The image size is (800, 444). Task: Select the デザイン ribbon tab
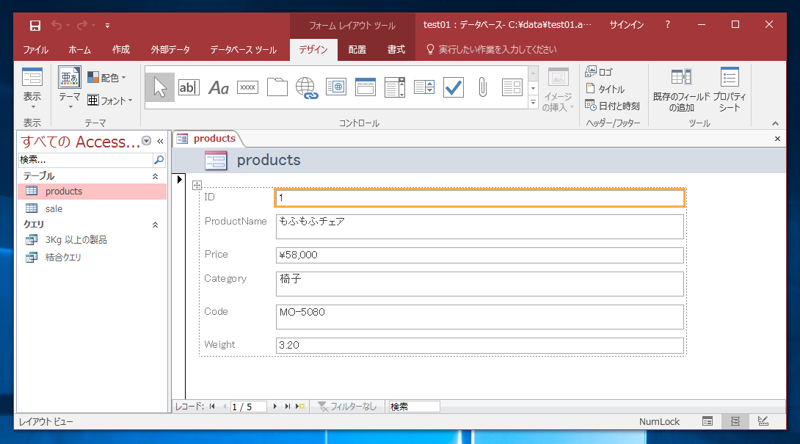313,50
